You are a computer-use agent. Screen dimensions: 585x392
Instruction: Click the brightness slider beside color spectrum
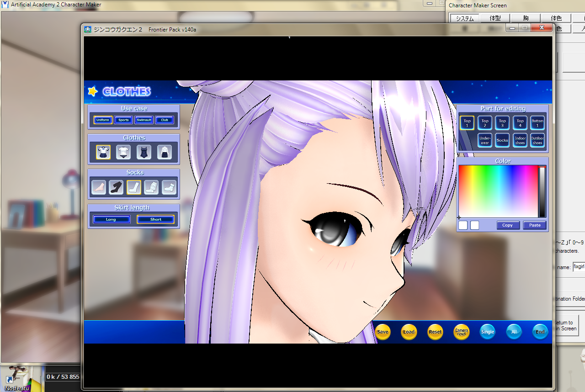[542, 191]
